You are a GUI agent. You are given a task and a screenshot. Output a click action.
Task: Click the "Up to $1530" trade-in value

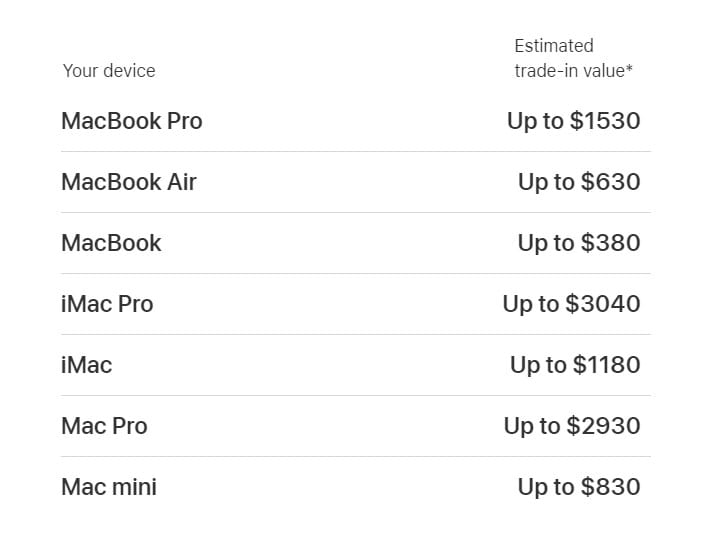pyautogui.click(x=573, y=121)
